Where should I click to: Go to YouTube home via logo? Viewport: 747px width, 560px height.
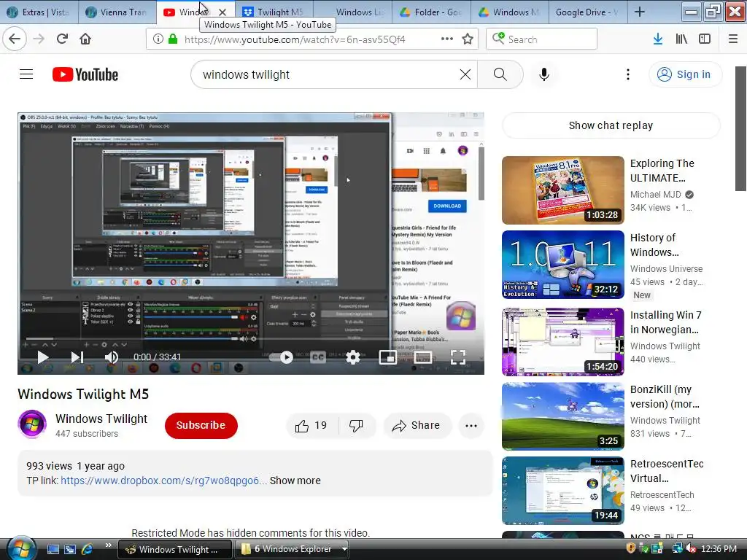coord(85,75)
